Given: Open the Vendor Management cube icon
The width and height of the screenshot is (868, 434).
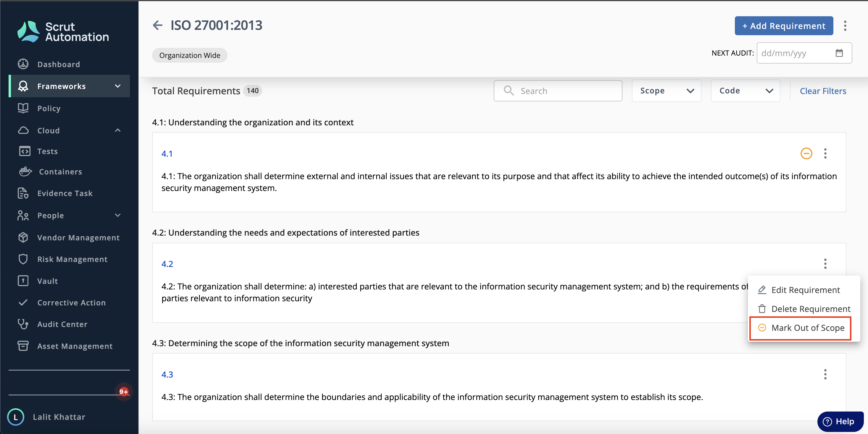Looking at the screenshot, I should (x=23, y=237).
